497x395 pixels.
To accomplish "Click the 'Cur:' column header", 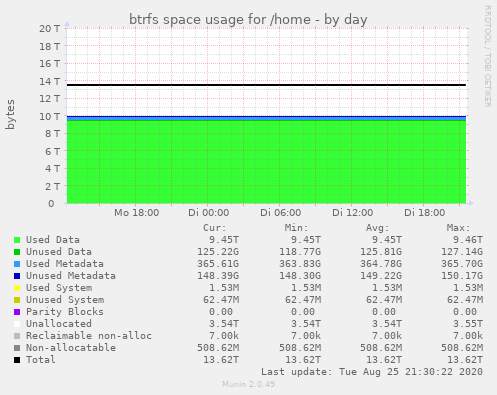I will click(215, 228).
